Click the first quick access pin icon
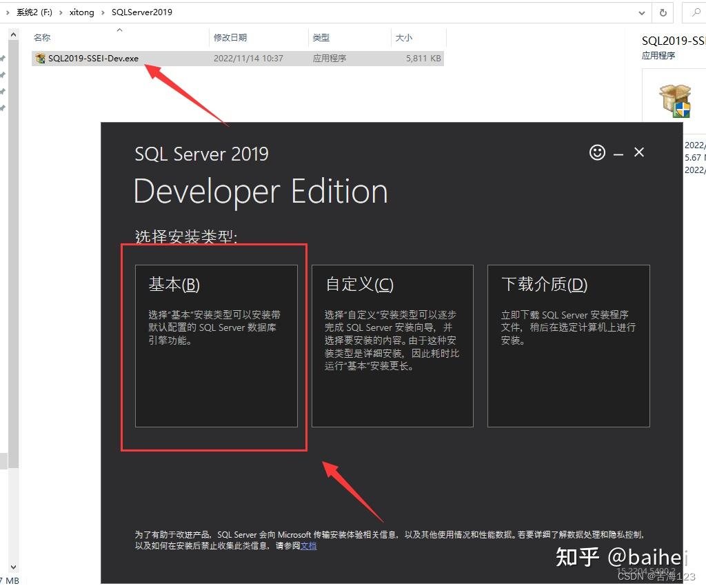This screenshot has height=588, width=706. [3, 58]
